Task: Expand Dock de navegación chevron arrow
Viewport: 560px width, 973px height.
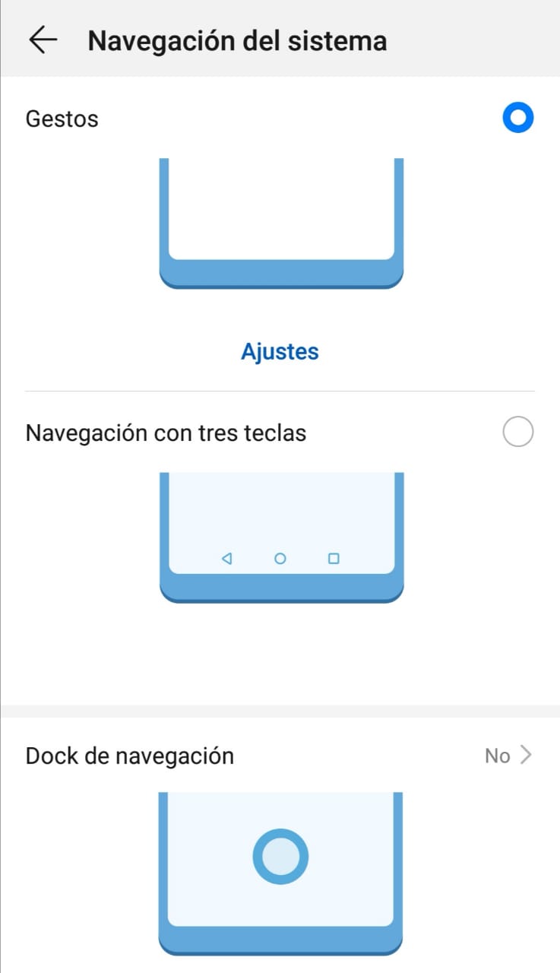Action: (x=524, y=755)
